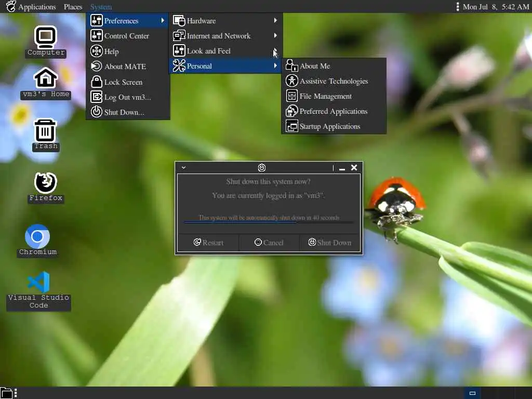This screenshot has height=399, width=532.
Task: Click the Lock Screen padlock icon
Action: tap(96, 82)
